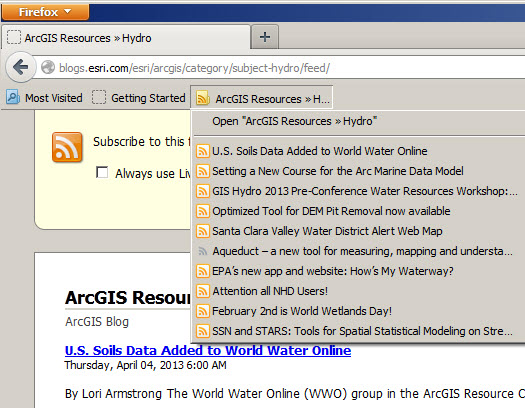The width and height of the screenshot is (525, 408).
Task: Open the Most Visited bookmarks folder
Action: coord(44,98)
